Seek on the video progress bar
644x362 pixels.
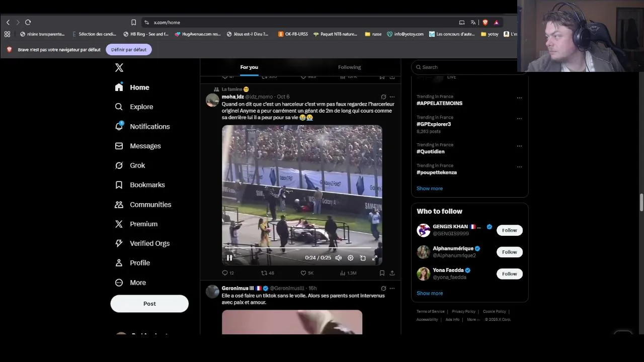[x=302, y=248]
